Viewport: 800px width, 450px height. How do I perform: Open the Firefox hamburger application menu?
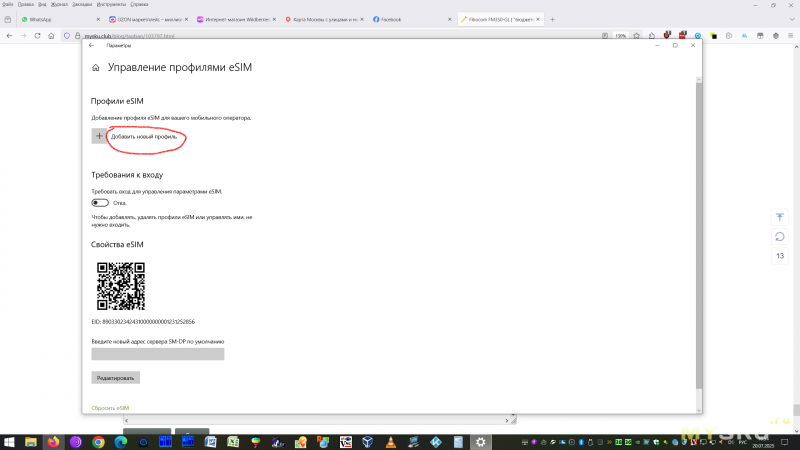point(790,36)
